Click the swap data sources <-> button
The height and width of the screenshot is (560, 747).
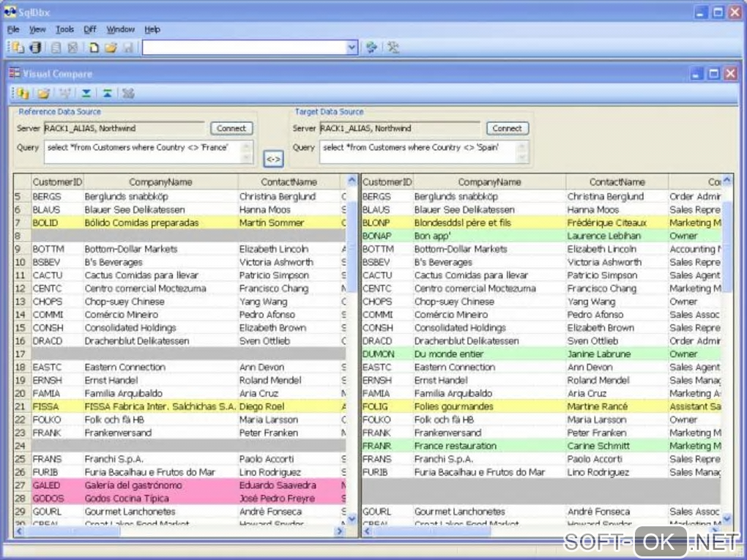pos(273,159)
